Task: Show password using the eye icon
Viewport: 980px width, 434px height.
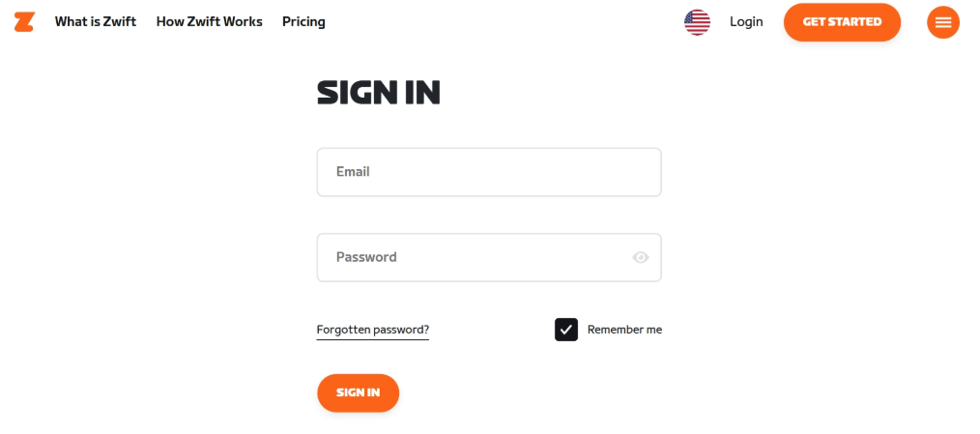Action: [641, 257]
